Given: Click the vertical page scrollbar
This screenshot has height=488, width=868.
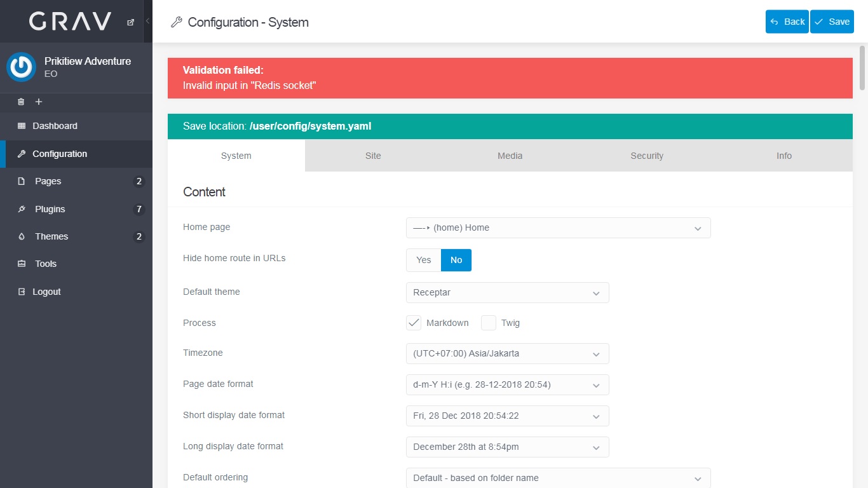Looking at the screenshot, I should click(862, 67).
